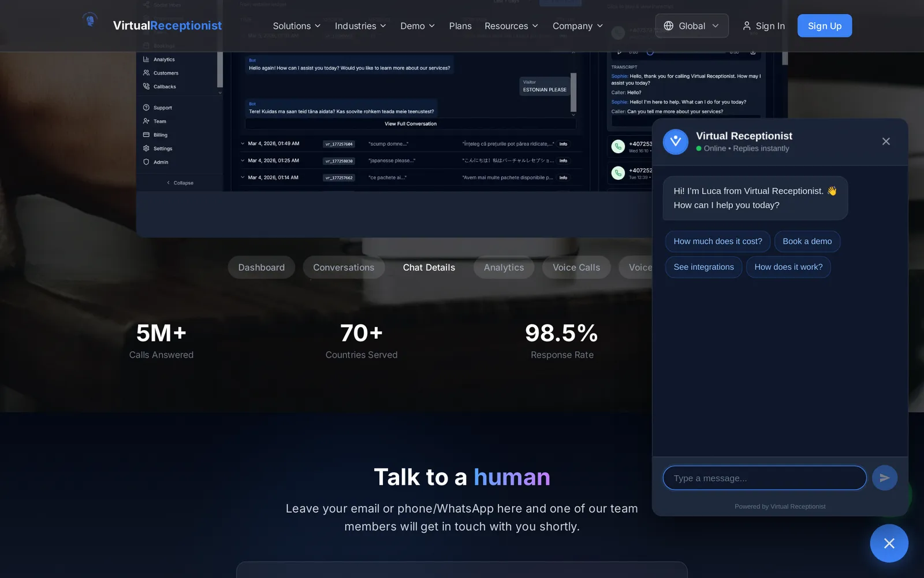
Task: Click the green phone icon for the Wed 16:10 call
Action: click(x=618, y=147)
